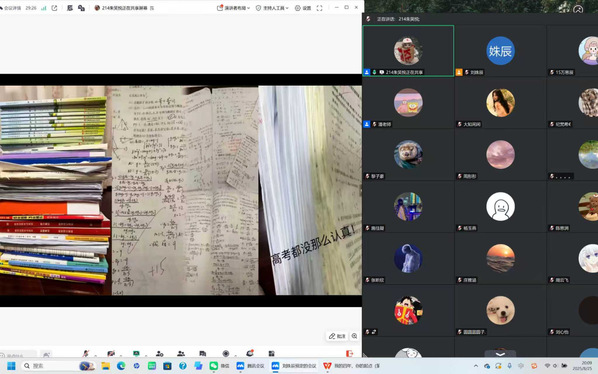The height and width of the screenshot is (374, 598).
Task: Toggle the green share-screen button
Action: 136,353
